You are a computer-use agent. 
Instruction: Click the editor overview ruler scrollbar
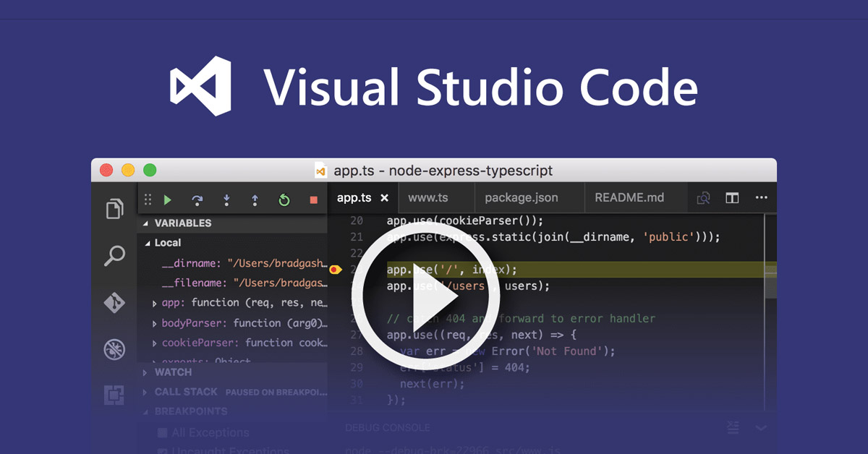[x=772, y=311]
